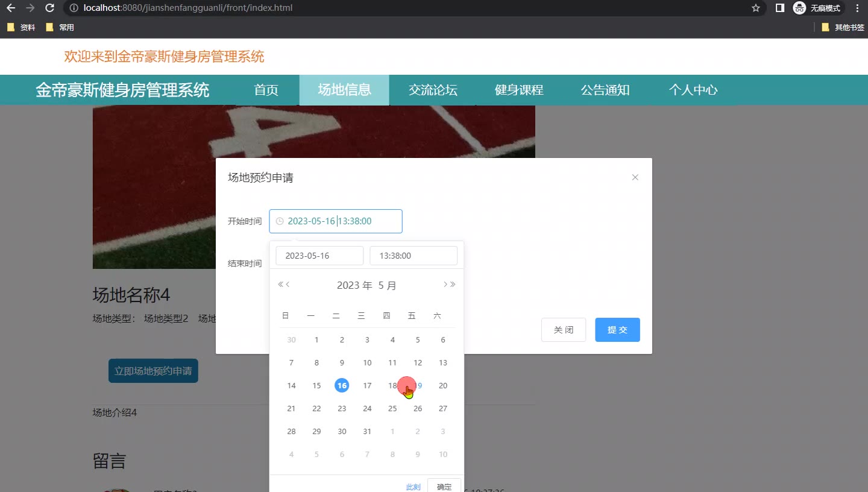Viewport: 868px width, 492px height.
Task: Pick date 29 in the calendar
Action: click(x=316, y=432)
